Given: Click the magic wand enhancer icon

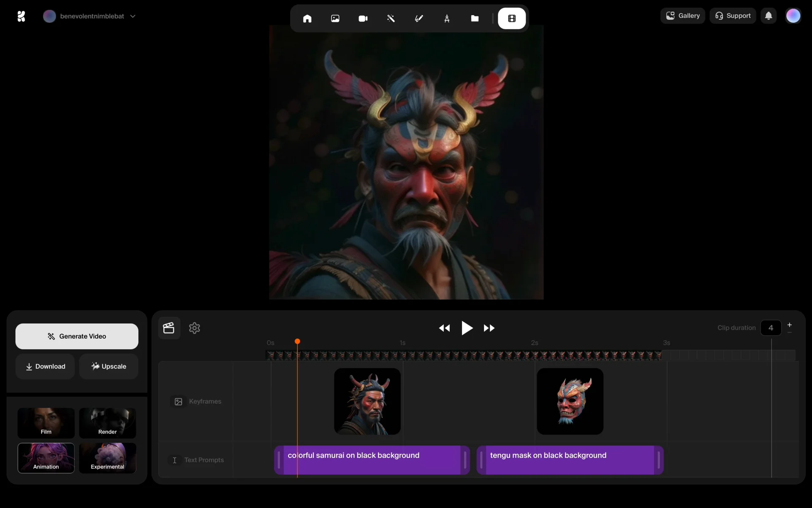Looking at the screenshot, I should [391, 19].
